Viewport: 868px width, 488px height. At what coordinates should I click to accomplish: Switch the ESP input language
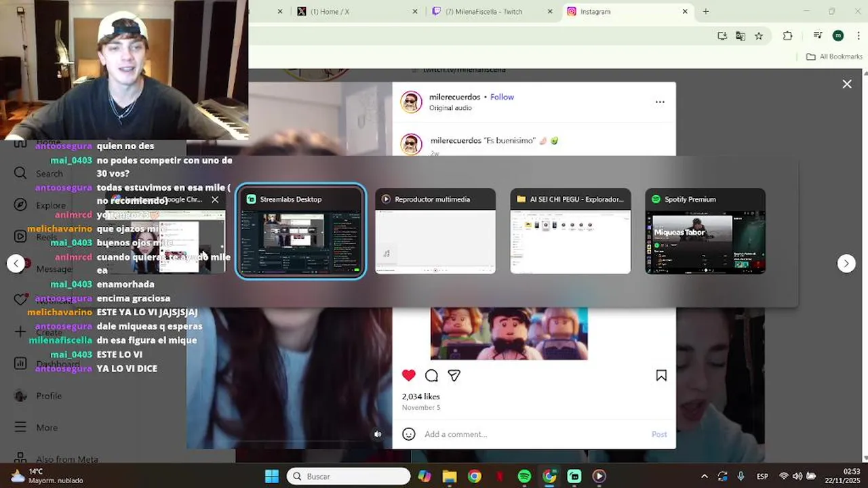click(762, 476)
